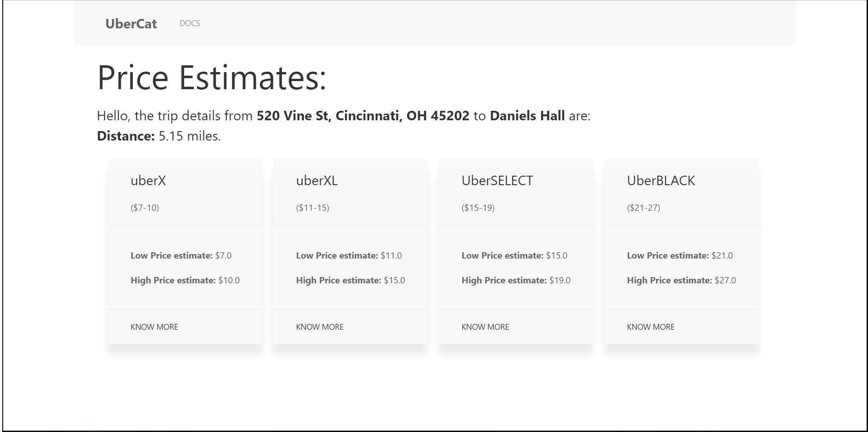Click Low Price estimate $15.0 line
The image size is (868, 432).
tap(514, 255)
